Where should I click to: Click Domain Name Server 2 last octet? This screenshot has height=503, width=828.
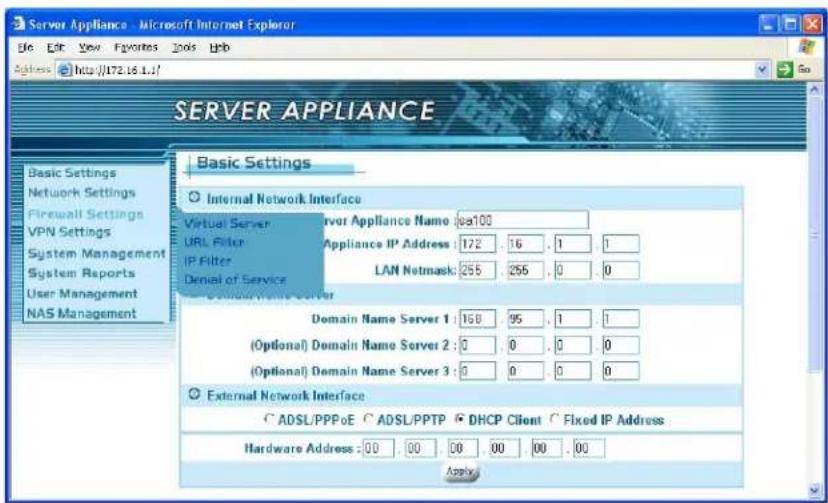pyautogui.click(x=620, y=345)
